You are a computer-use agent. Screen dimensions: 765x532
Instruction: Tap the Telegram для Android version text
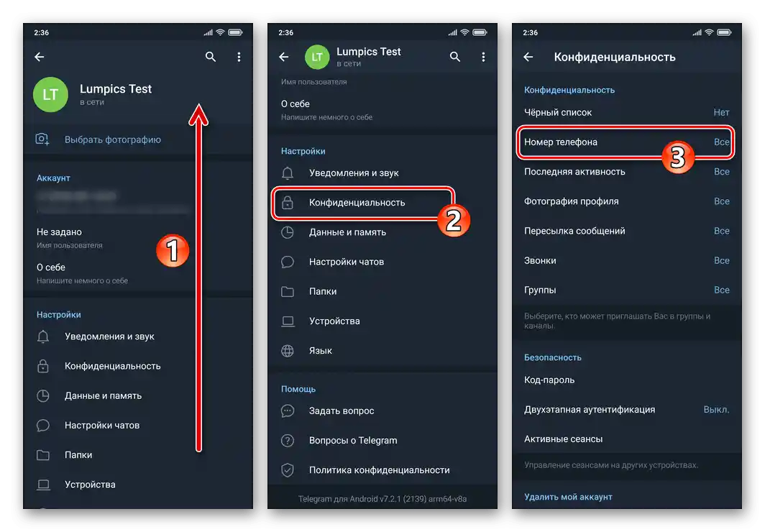click(x=382, y=499)
